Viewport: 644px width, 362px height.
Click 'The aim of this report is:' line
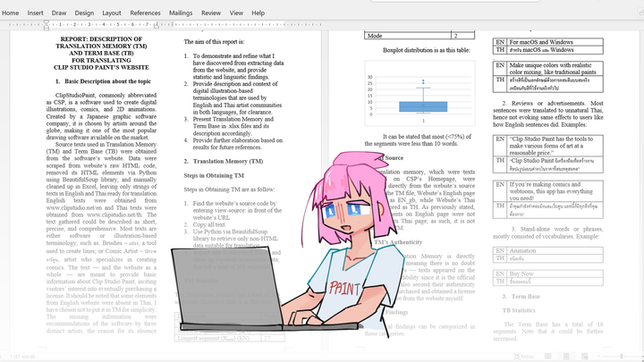214,41
